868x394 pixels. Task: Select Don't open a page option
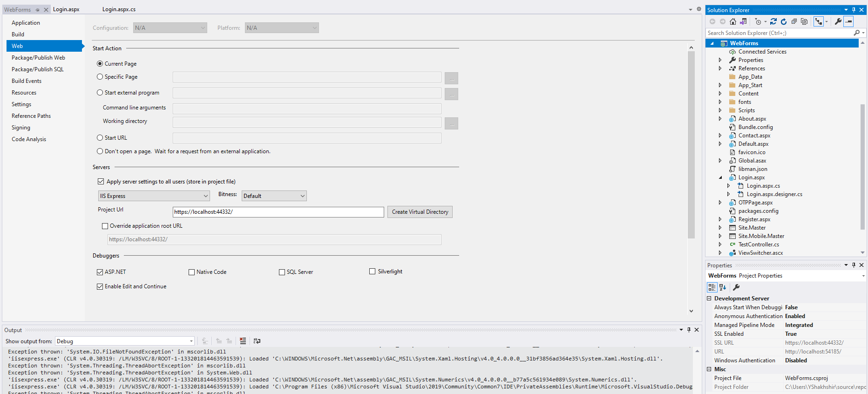point(100,151)
